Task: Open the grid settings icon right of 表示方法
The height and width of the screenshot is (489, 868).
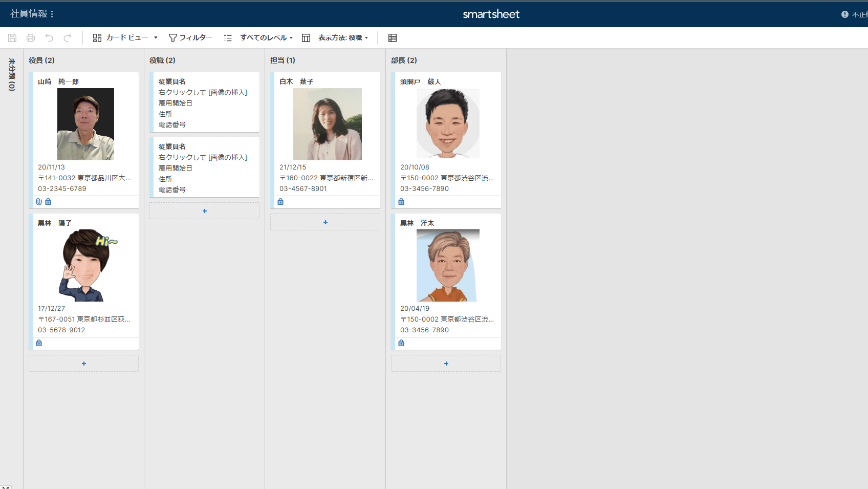Action: (393, 37)
